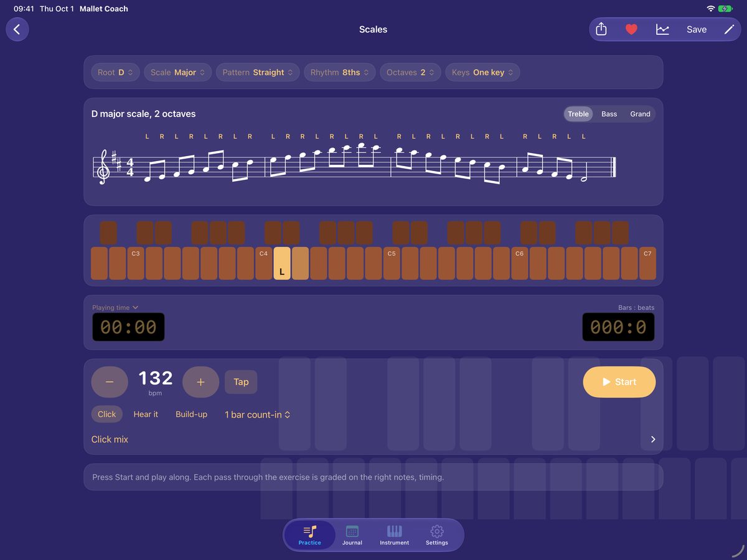
Task: Tap the battery status icon
Action: click(726, 9)
